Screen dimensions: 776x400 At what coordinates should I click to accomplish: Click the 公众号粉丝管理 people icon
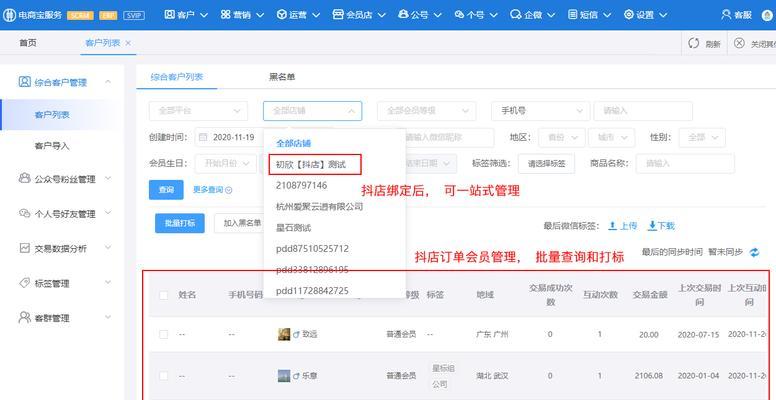[24, 178]
